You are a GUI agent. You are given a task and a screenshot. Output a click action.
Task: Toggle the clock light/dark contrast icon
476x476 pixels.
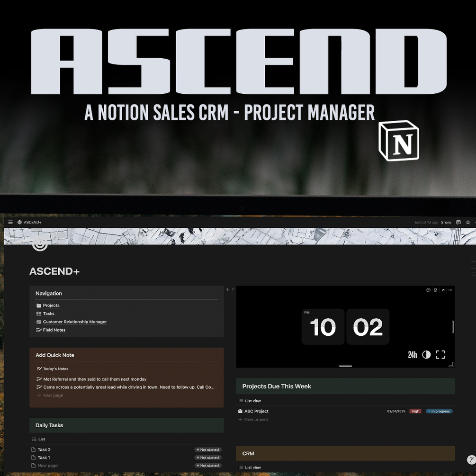tap(426, 355)
